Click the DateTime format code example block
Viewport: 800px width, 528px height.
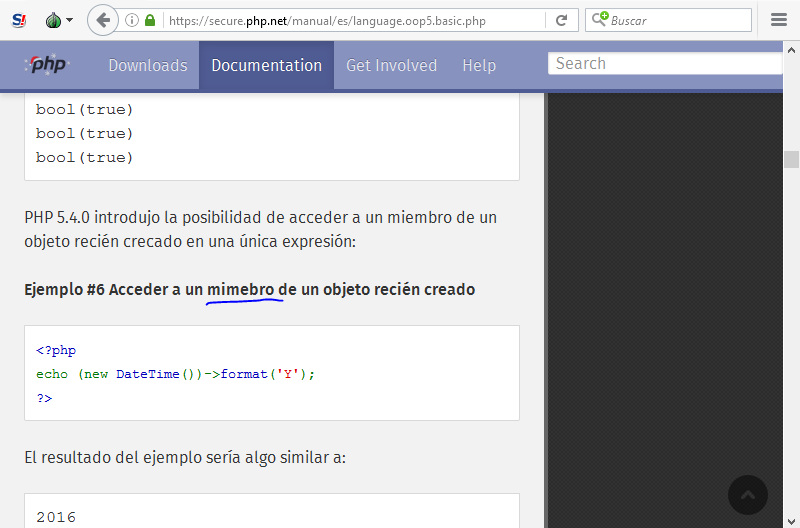coord(271,373)
